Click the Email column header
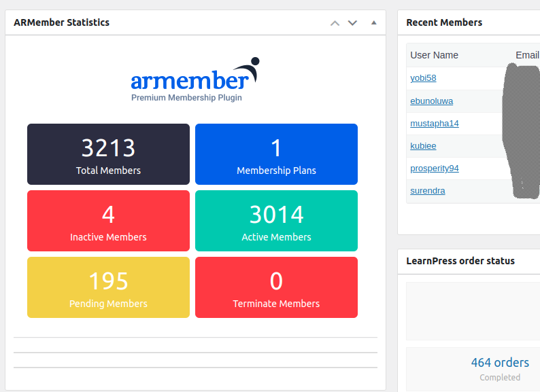Image resolution: width=540 pixels, height=392 pixels. click(527, 55)
